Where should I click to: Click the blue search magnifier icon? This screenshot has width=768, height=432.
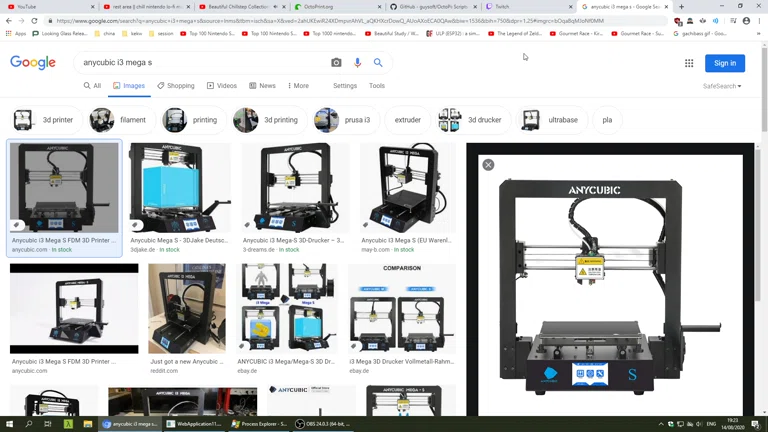378,63
